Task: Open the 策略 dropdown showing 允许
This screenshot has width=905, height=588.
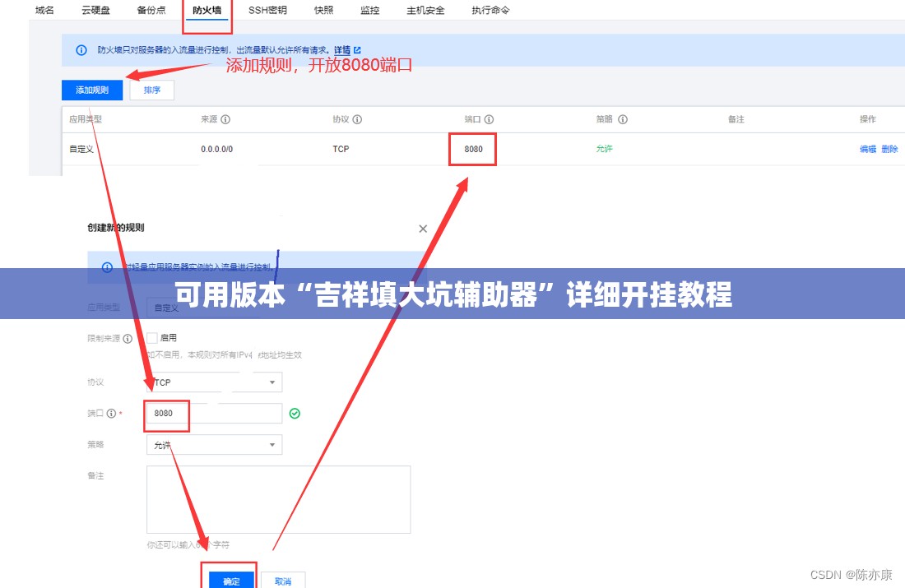Action: (x=214, y=445)
